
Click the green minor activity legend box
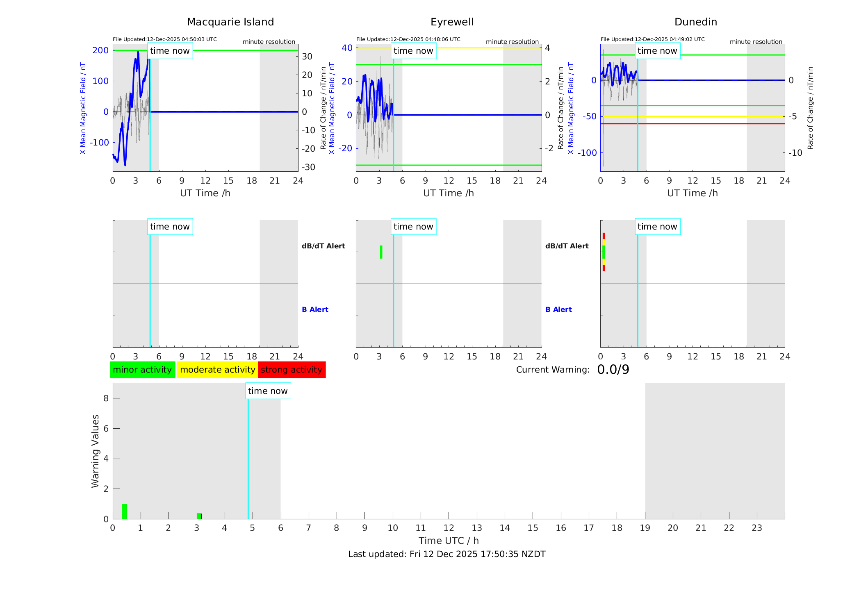[x=142, y=370]
